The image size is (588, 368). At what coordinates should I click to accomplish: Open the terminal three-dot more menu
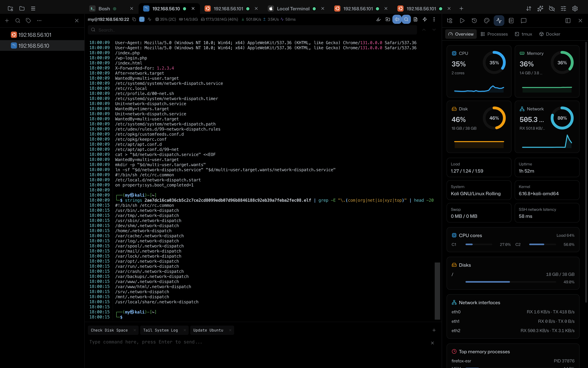tap(434, 19)
